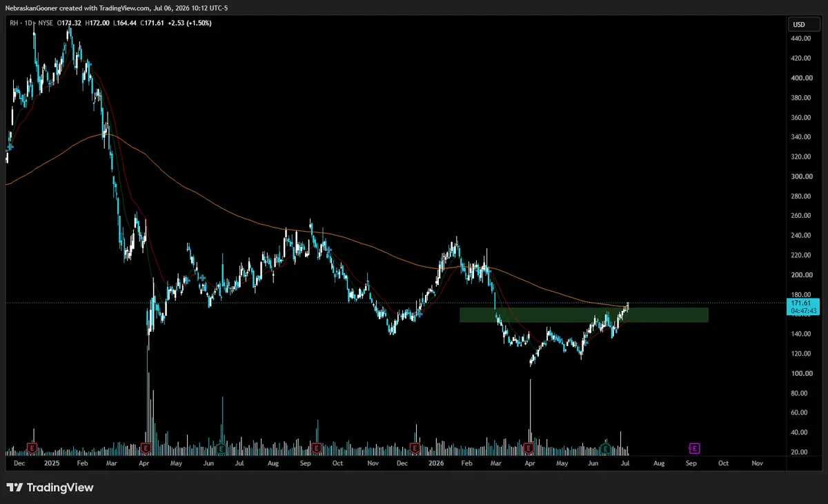Click the red earnings marker above April 2025
The width and height of the screenshot is (828, 504).
[146, 448]
